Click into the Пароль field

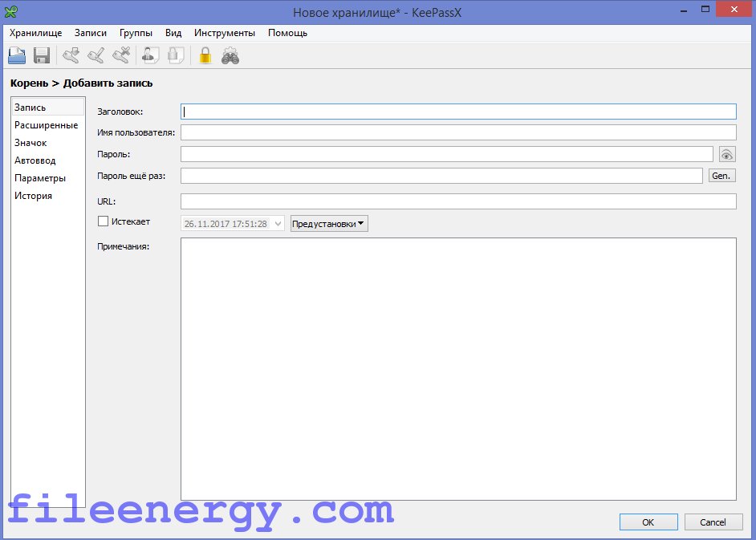[447, 154]
